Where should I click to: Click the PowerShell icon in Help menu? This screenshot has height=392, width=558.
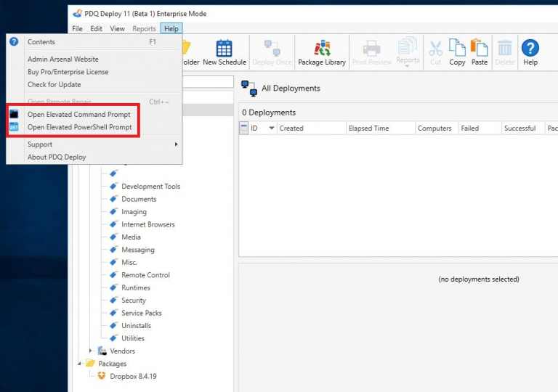(x=14, y=126)
